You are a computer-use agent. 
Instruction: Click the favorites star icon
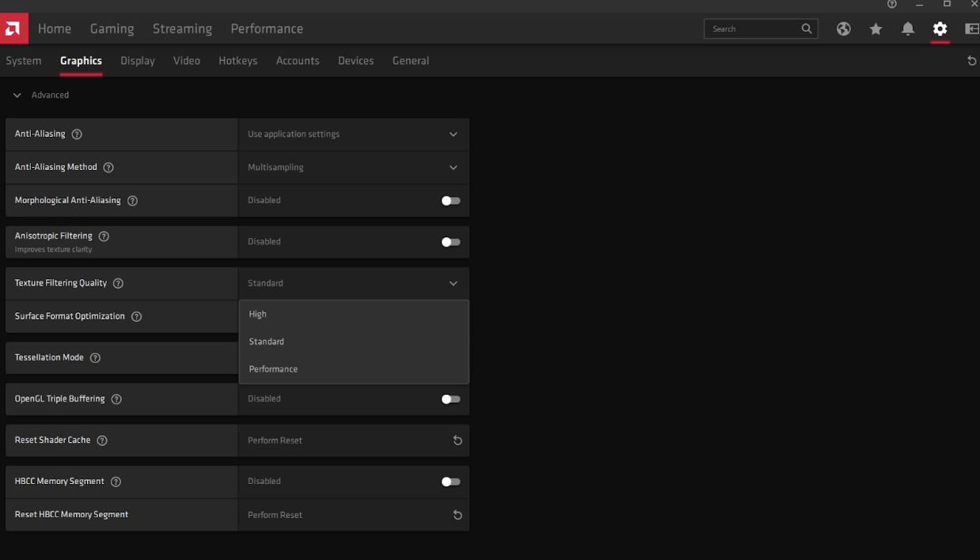click(x=876, y=28)
